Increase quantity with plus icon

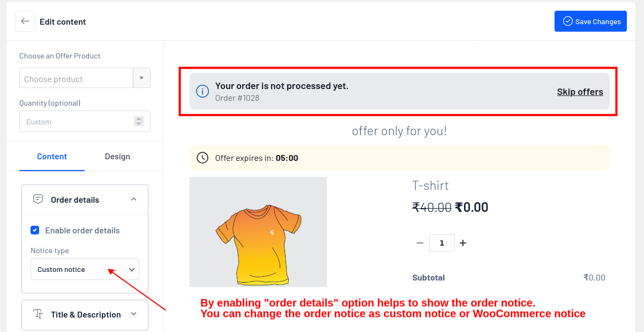point(463,243)
